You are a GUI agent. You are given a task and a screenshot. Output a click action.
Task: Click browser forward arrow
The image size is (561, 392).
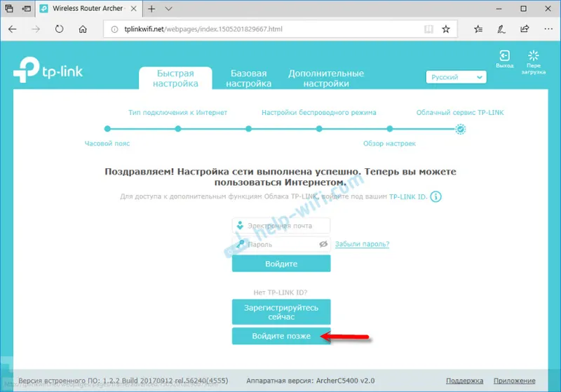coord(36,29)
